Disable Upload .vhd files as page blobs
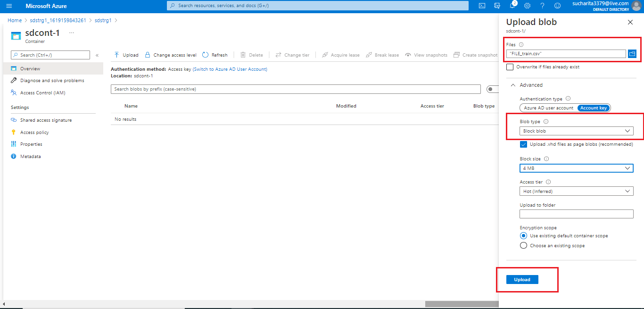Image resolution: width=644 pixels, height=309 pixels. pos(523,144)
